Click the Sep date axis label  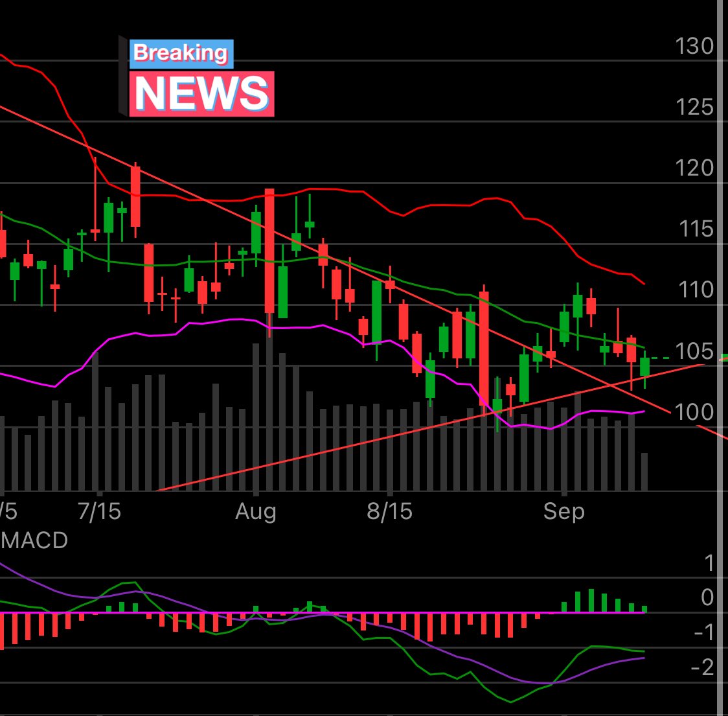[x=563, y=511]
